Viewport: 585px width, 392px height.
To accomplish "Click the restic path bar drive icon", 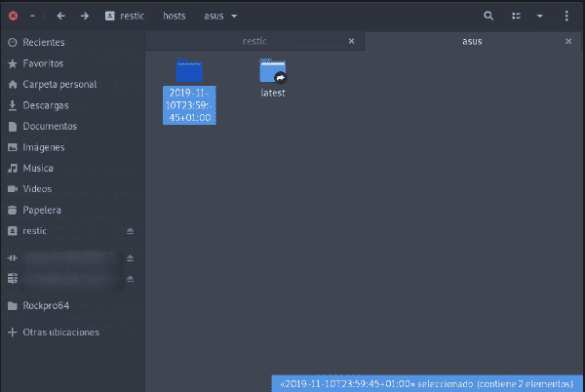I will [109, 16].
